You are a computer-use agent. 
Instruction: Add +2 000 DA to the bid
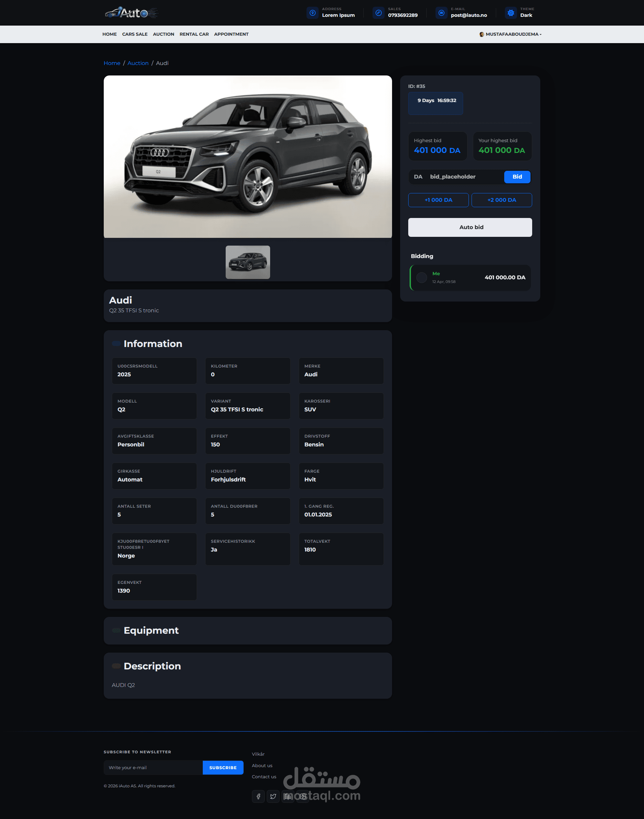[502, 200]
